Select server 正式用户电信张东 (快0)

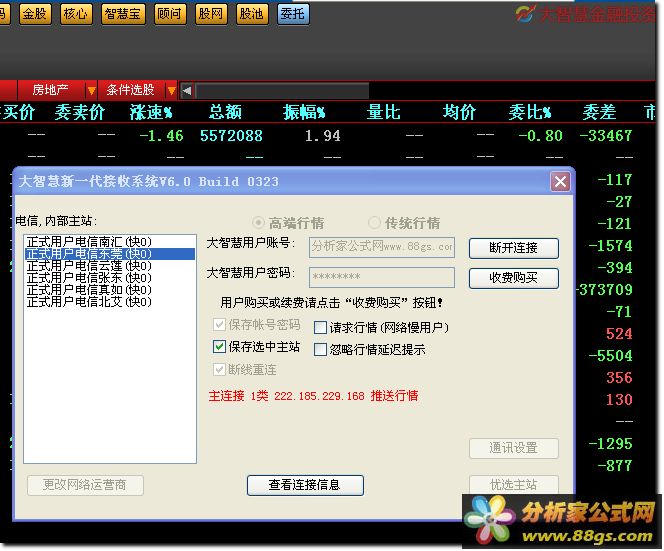click(110, 278)
